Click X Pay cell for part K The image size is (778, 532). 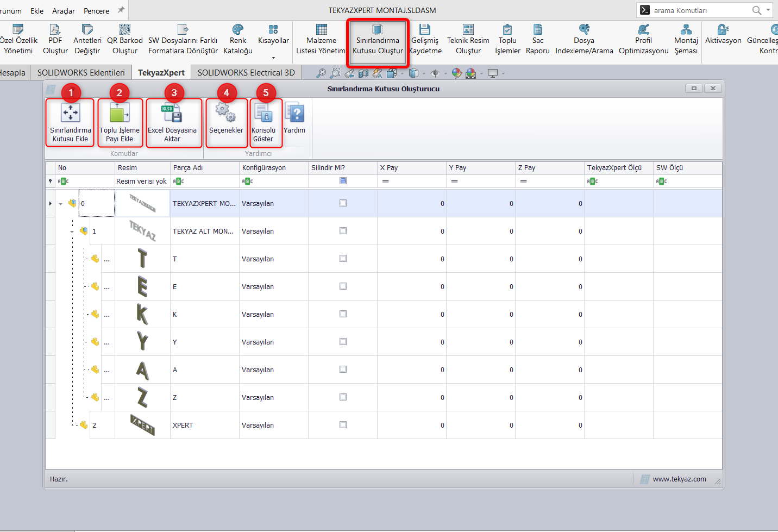click(x=412, y=314)
